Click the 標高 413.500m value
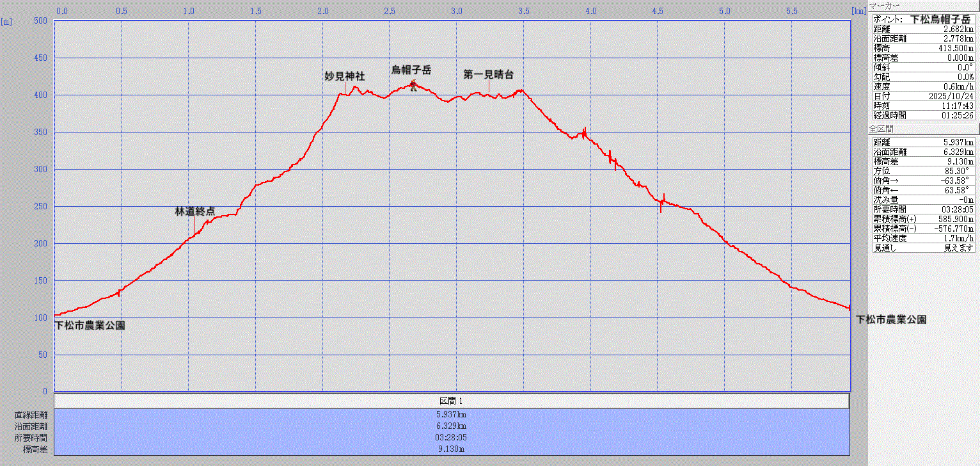This screenshot has width=980, height=466. pyautogui.click(x=953, y=48)
